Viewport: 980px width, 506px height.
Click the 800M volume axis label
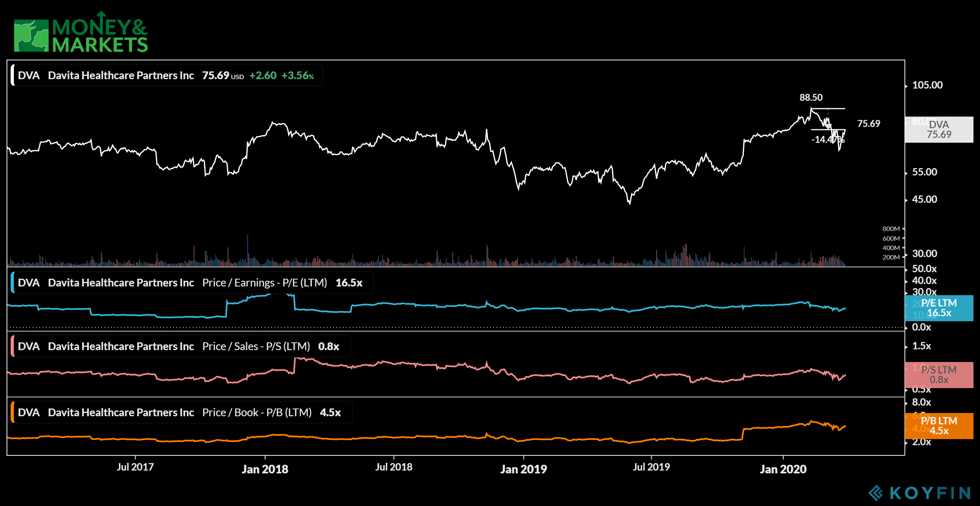(891, 229)
